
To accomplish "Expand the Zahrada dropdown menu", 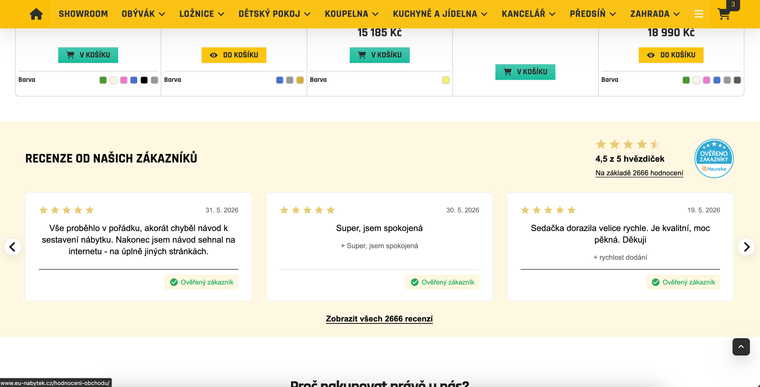I will (x=655, y=14).
